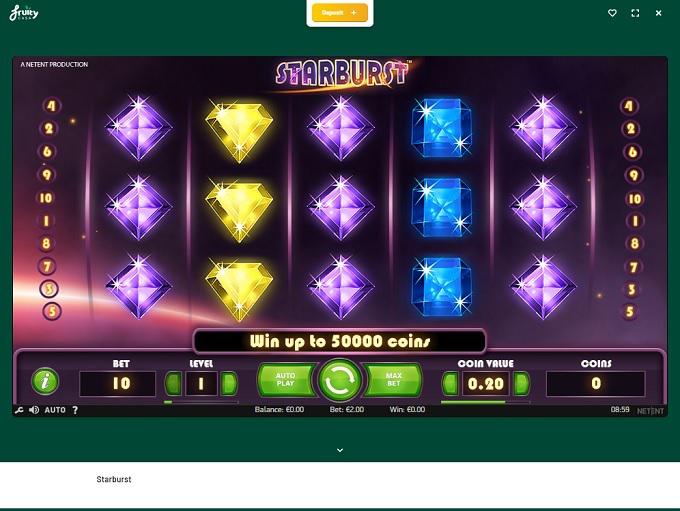This screenshot has height=511, width=680.
Task: Mute sound with the speaker icon
Action: pyautogui.click(x=34, y=410)
